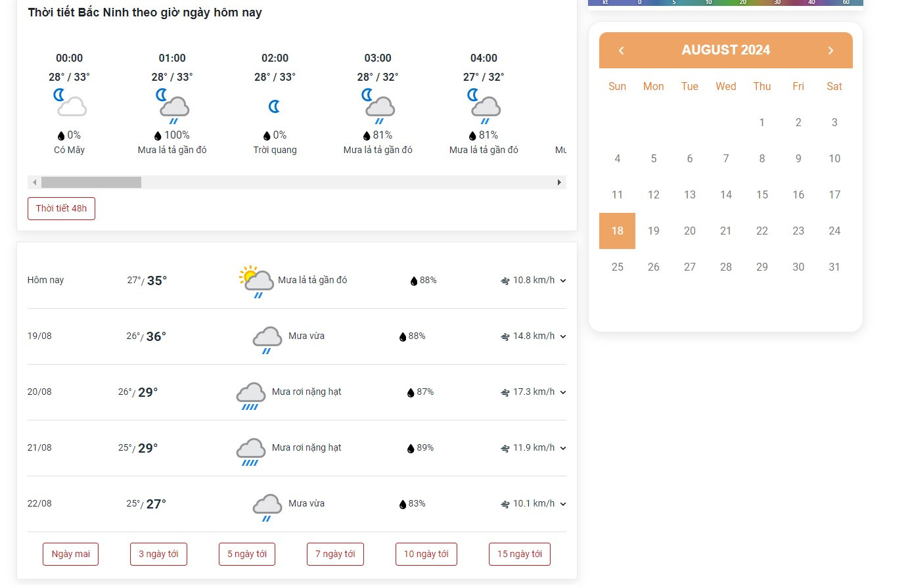Open the 7 ngày tới forecast
This screenshot has height=588, width=910.
coord(335,554)
